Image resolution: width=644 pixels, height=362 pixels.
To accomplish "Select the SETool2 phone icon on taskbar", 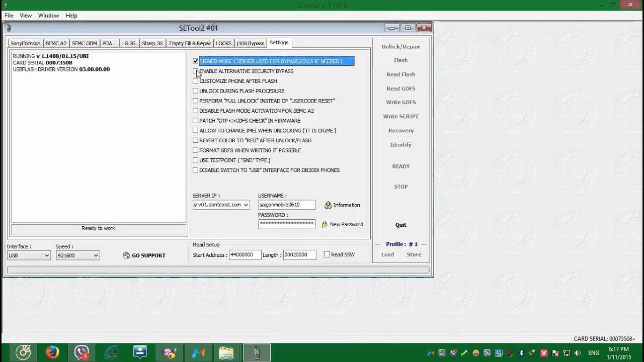I will tap(257, 352).
